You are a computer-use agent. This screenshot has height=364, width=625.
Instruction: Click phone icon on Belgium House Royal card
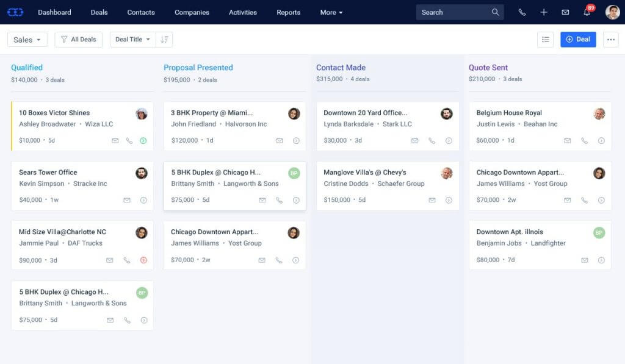click(584, 141)
